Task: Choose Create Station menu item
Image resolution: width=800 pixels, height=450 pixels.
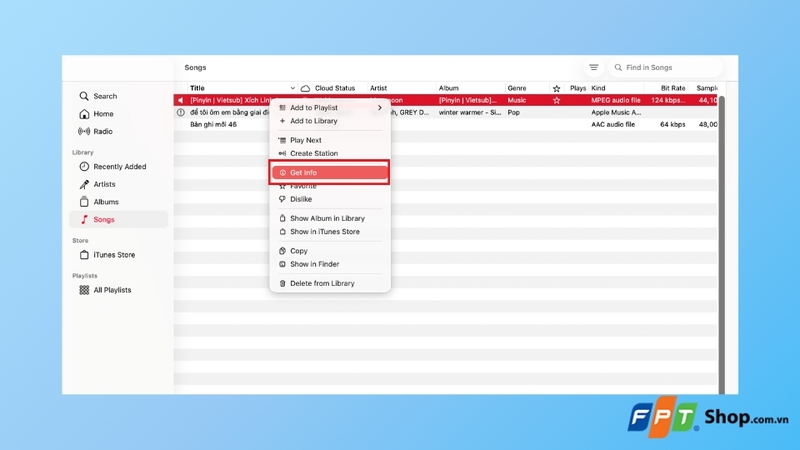Action: click(x=330, y=153)
